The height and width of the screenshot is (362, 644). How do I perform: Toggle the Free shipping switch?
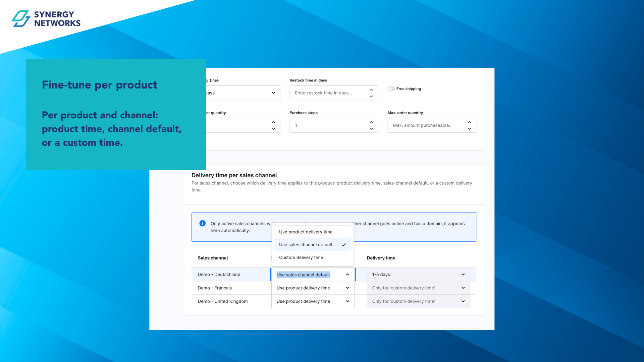point(391,89)
